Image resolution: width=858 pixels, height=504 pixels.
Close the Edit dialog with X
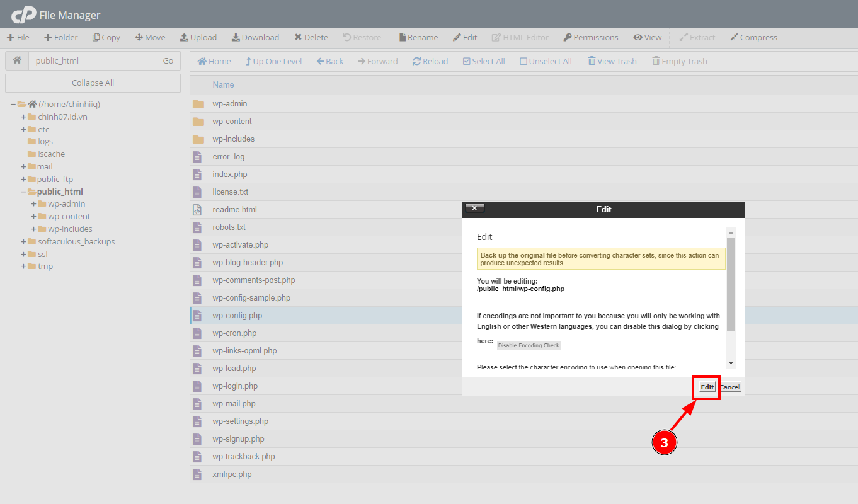pyautogui.click(x=474, y=209)
